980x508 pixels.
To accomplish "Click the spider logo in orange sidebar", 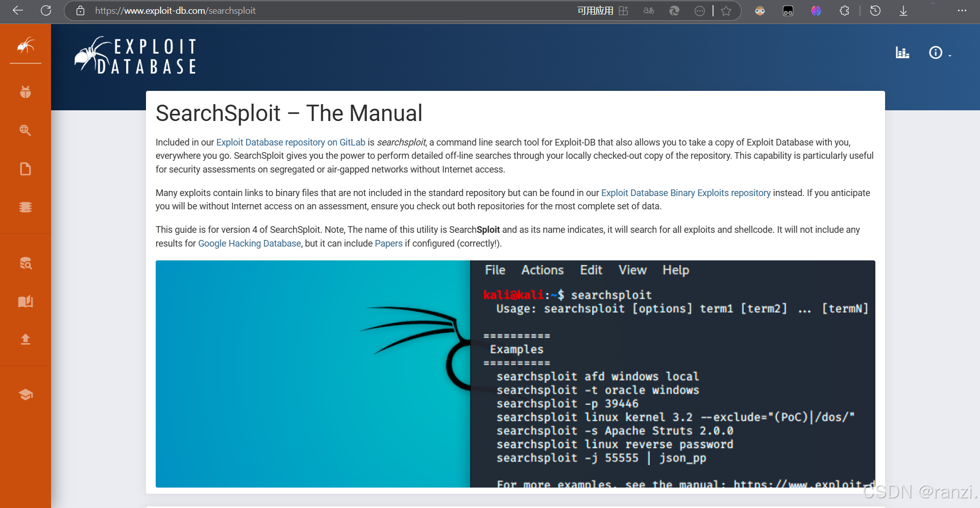I will pos(26,46).
